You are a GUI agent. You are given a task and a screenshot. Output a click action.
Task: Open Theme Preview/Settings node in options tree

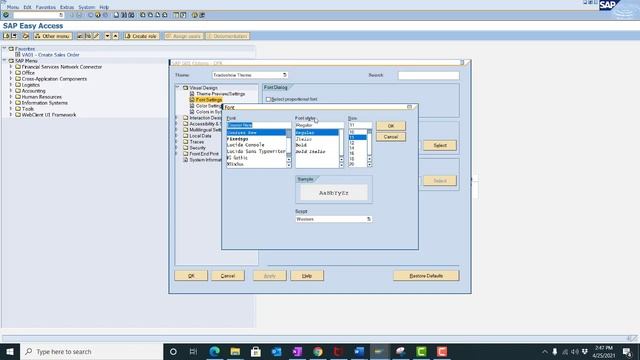220,94
